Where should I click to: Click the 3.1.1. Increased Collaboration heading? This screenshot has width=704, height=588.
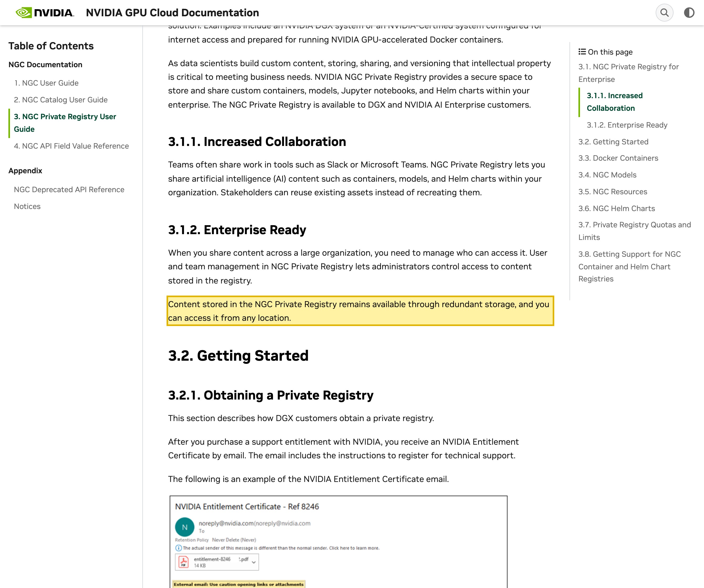257,141
